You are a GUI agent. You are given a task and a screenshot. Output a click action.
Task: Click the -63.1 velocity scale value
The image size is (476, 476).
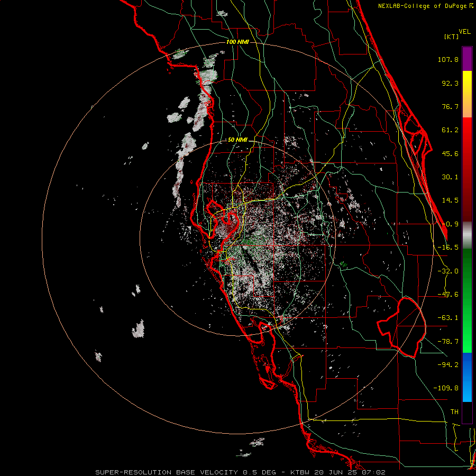(x=448, y=318)
